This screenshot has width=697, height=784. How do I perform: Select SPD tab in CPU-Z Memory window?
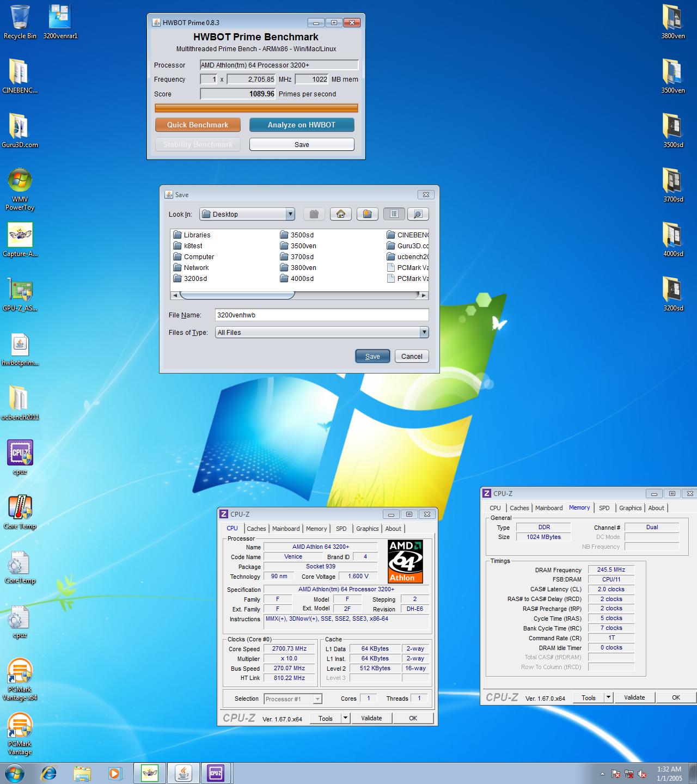pos(604,508)
